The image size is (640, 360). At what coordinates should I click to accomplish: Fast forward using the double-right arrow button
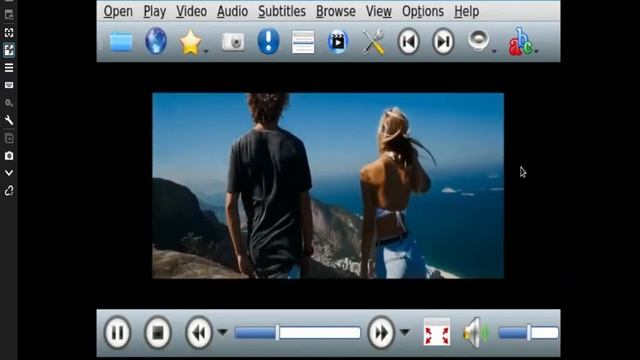pyautogui.click(x=381, y=333)
